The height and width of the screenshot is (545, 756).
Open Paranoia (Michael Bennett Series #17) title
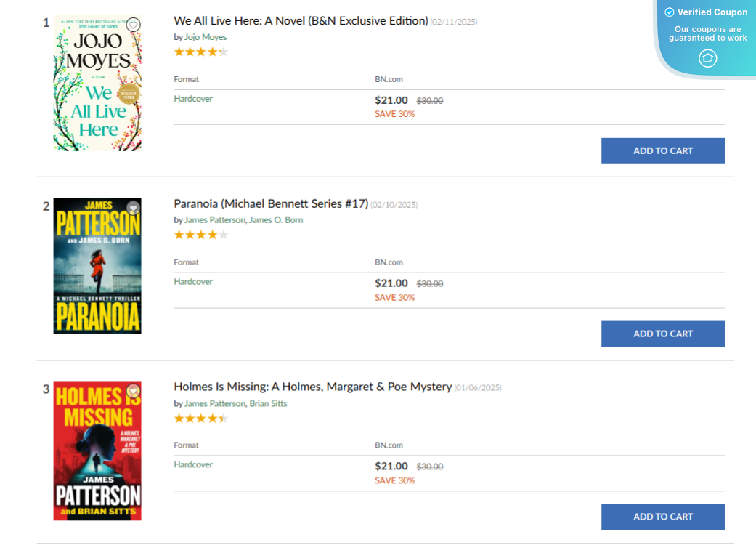pyautogui.click(x=271, y=204)
